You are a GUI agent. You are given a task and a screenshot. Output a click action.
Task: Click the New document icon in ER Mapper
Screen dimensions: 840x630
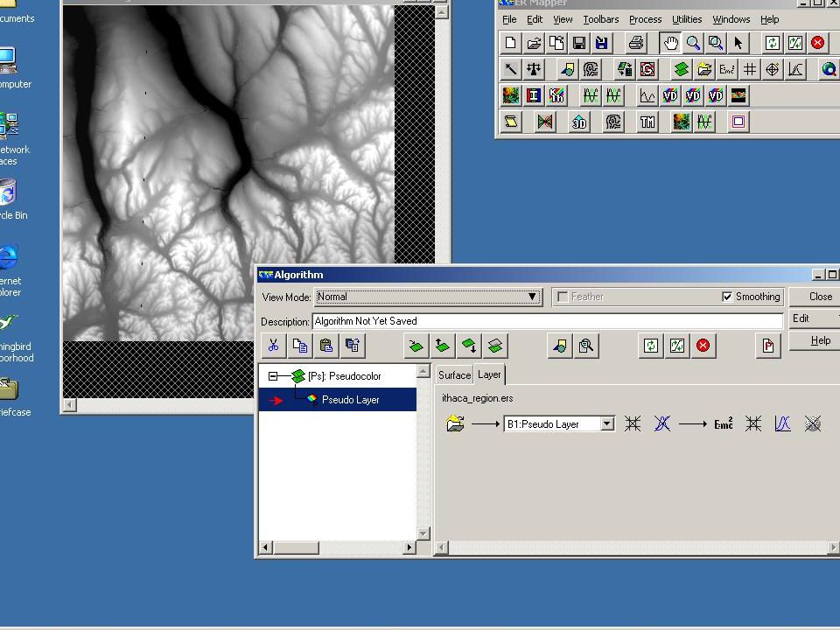click(x=510, y=43)
